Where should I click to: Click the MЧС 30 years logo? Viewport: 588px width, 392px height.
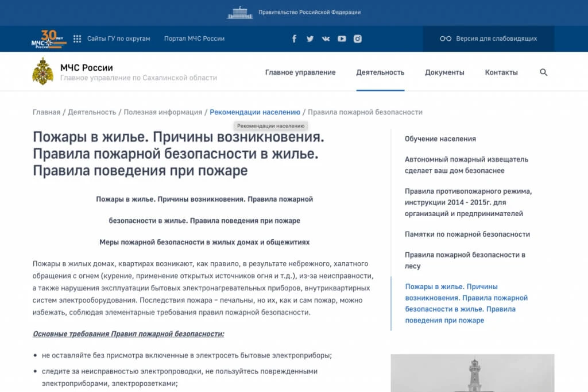click(x=49, y=39)
